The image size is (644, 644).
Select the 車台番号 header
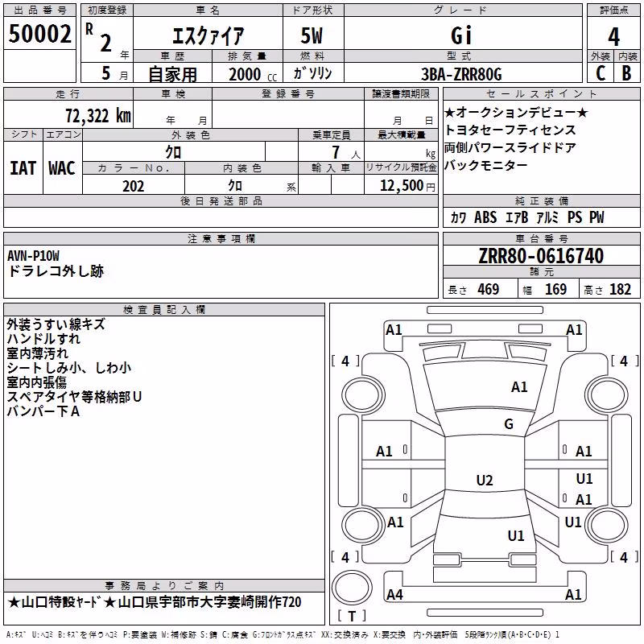click(x=541, y=238)
